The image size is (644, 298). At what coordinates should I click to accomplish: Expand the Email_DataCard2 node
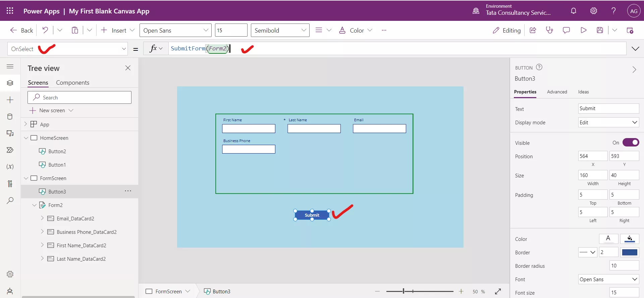(42, 218)
